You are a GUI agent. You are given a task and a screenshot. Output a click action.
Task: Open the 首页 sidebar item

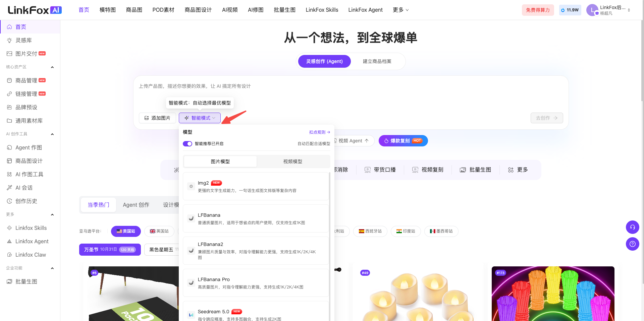coord(30,27)
